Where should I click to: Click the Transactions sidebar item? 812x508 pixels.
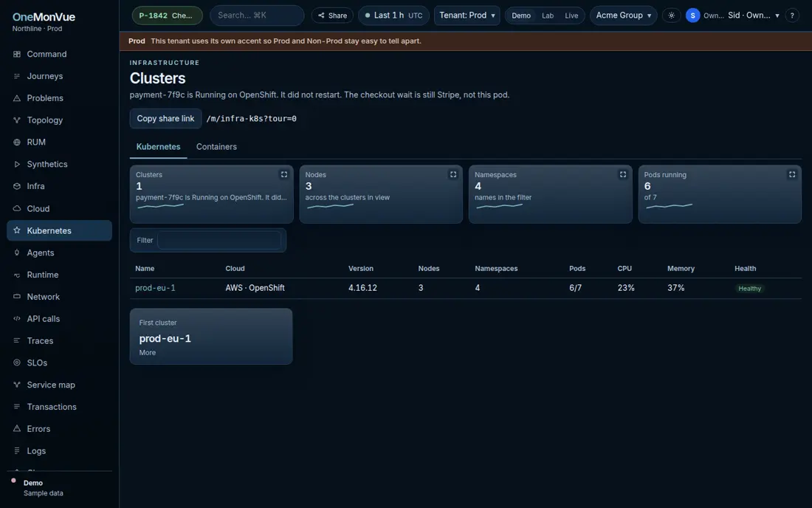point(60,407)
